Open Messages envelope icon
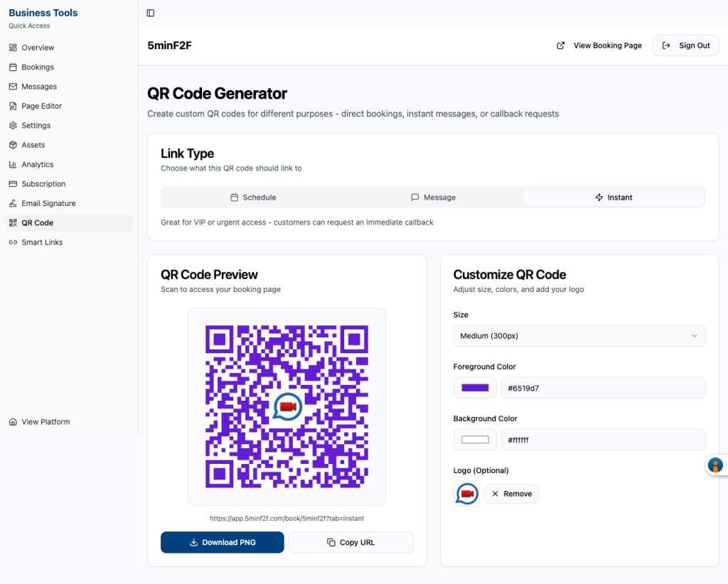This screenshot has height=584, width=728. click(x=13, y=86)
